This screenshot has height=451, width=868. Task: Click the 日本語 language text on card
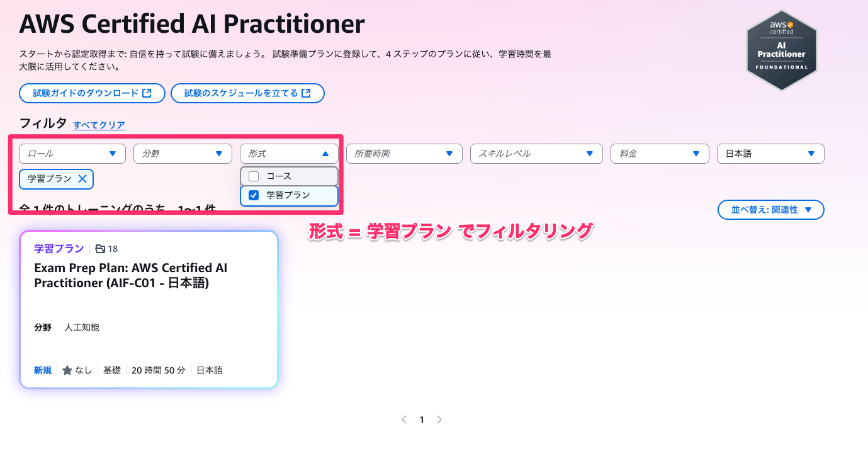coord(210,370)
